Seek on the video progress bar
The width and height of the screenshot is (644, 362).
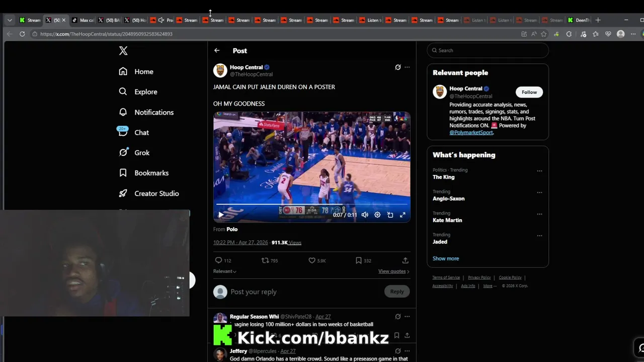[x=311, y=204]
